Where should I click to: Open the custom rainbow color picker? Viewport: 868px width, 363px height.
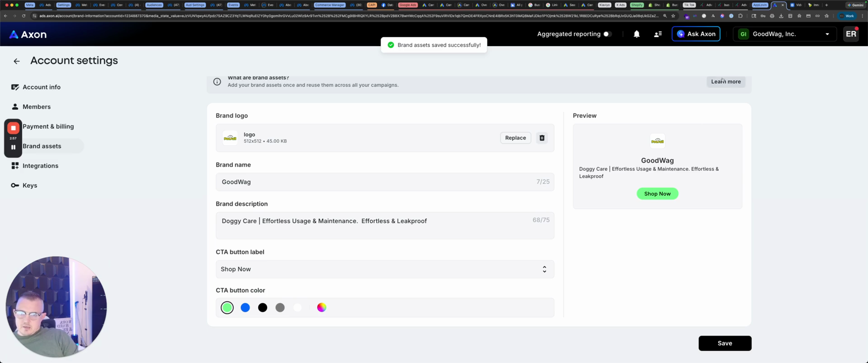(x=321, y=308)
